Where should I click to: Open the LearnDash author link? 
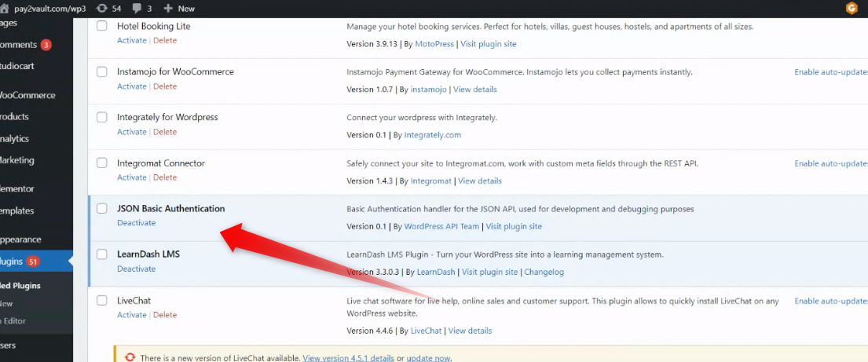[436, 272]
